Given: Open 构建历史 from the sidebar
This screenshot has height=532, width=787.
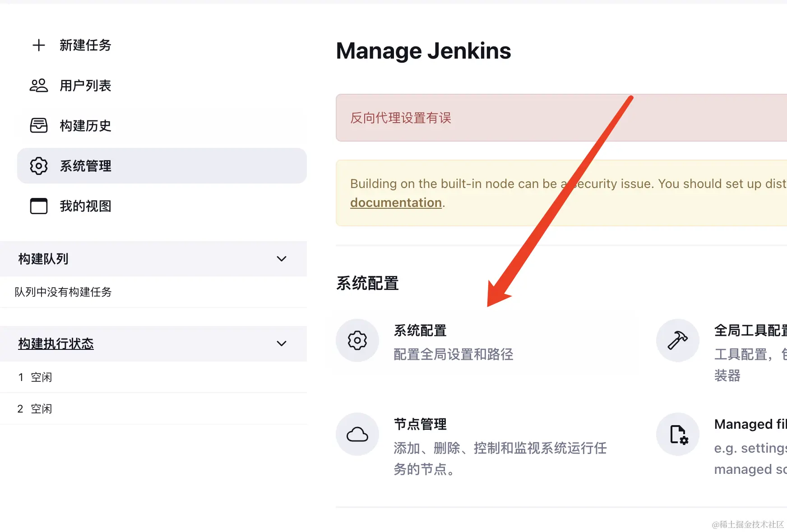Looking at the screenshot, I should coord(85,125).
